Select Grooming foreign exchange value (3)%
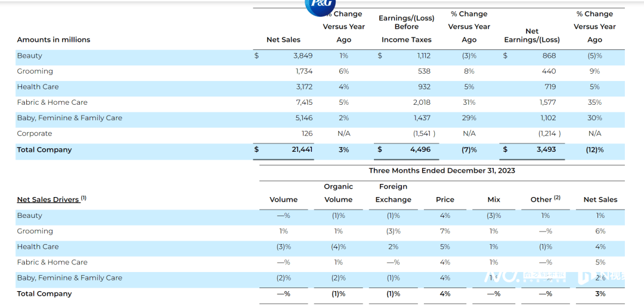644x306 pixels. [x=393, y=232]
